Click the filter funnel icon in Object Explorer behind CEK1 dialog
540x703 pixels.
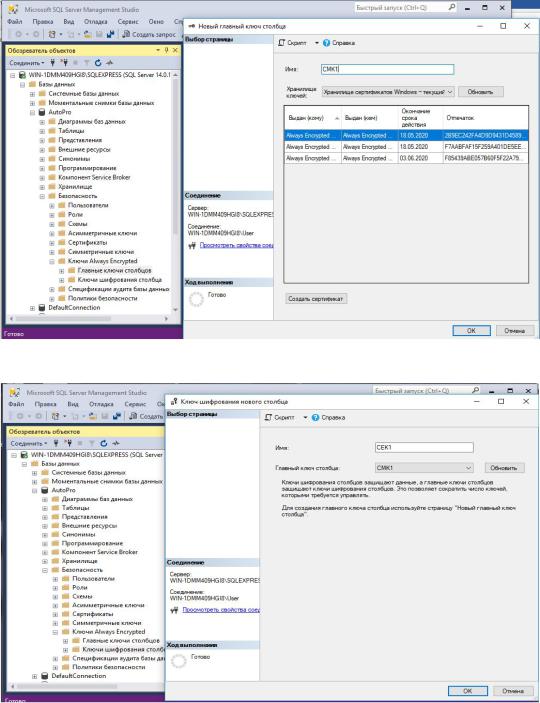point(92,443)
